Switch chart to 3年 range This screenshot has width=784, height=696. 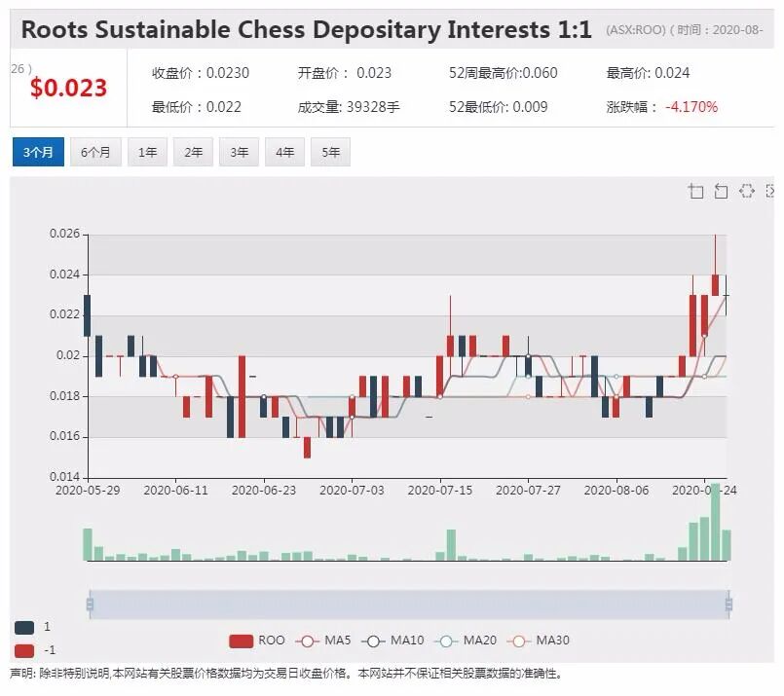[239, 152]
